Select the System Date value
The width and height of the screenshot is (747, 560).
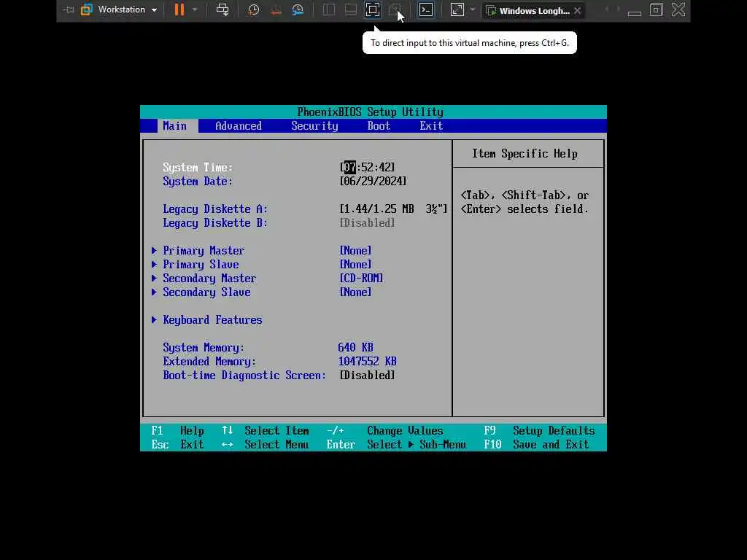(373, 181)
